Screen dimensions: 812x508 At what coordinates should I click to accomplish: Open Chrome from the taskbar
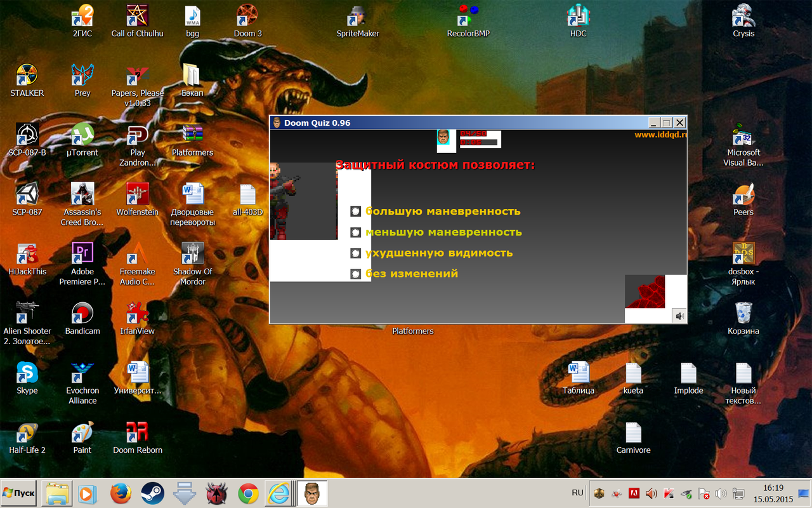pyautogui.click(x=248, y=493)
